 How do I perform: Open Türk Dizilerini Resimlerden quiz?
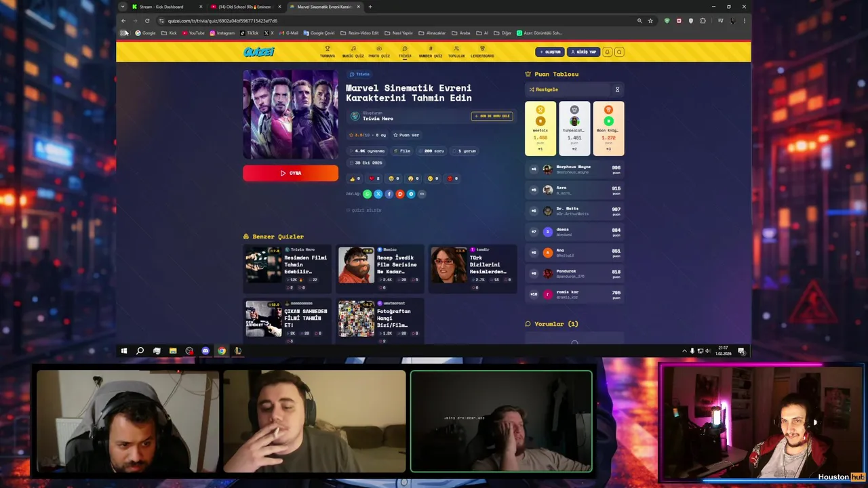pyautogui.click(x=473, y=269)
